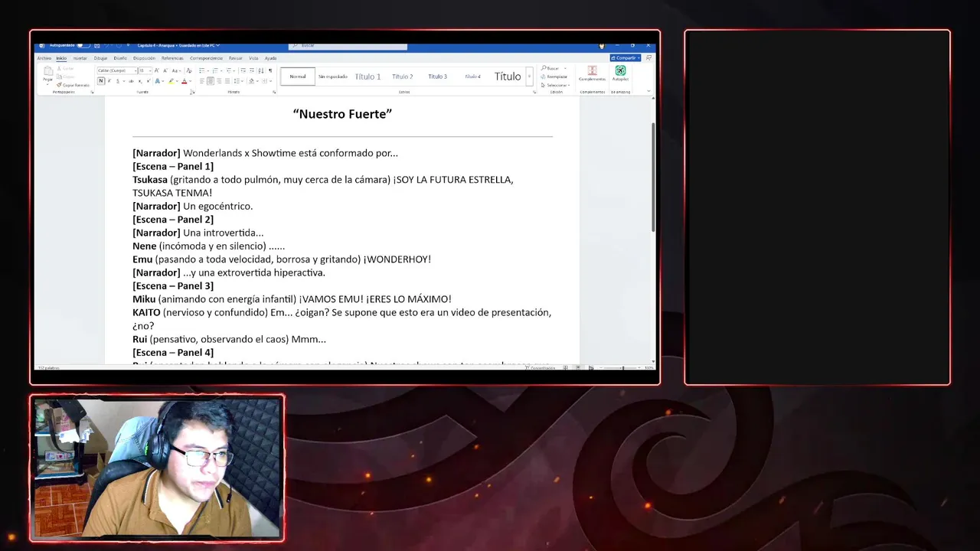Viewport: 980px width, 551px height.
Task: Expand the multilevel list dropdown
Action: coord(234,70)
